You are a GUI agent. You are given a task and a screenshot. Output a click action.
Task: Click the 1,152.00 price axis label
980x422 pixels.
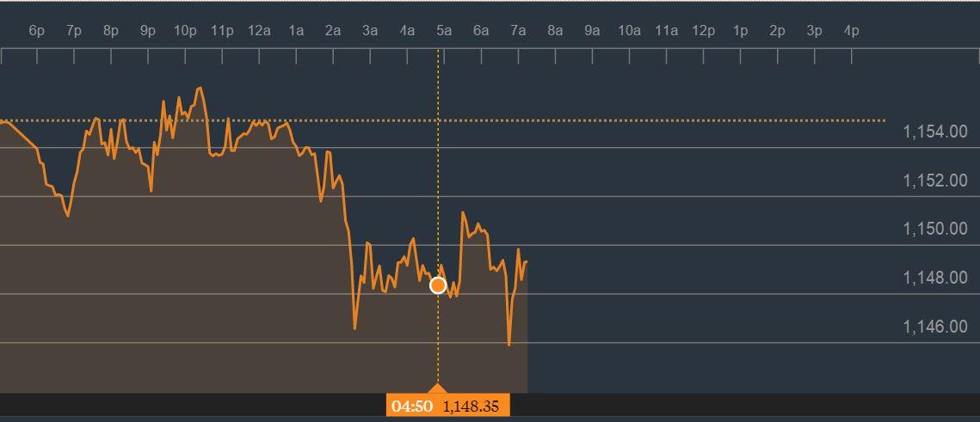(935, 180)
